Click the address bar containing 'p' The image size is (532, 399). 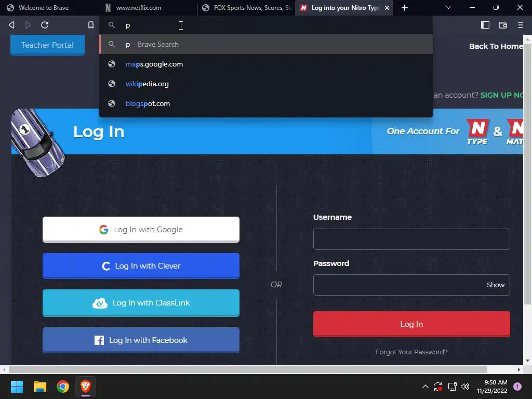[x=265, y=25]
